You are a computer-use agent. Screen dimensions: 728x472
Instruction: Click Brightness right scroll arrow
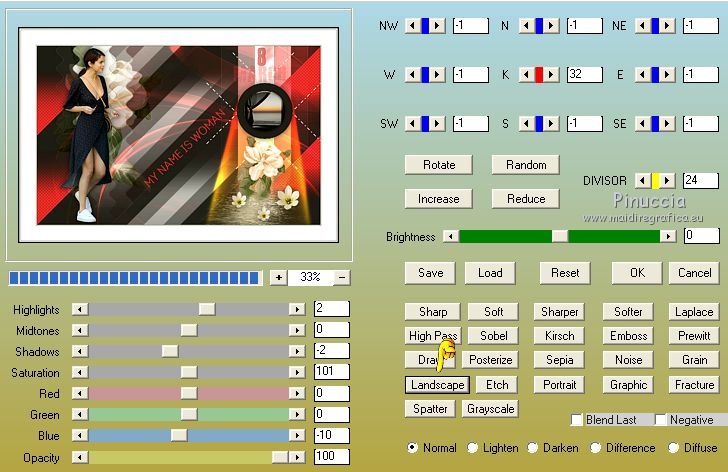[668, 236]
